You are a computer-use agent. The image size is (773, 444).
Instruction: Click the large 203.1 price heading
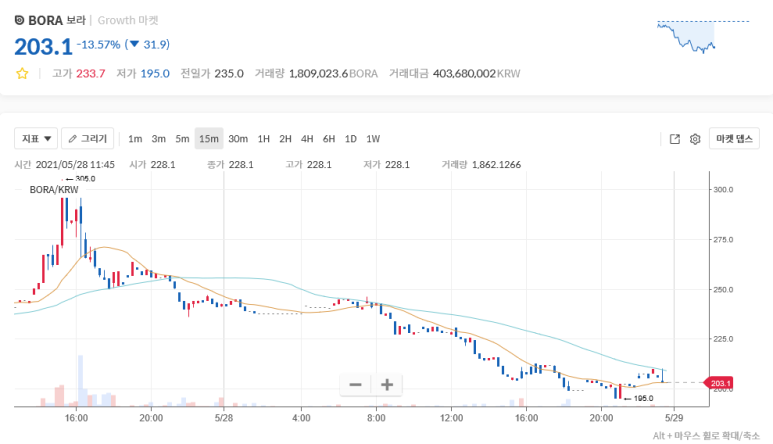(x=43, y=47)
